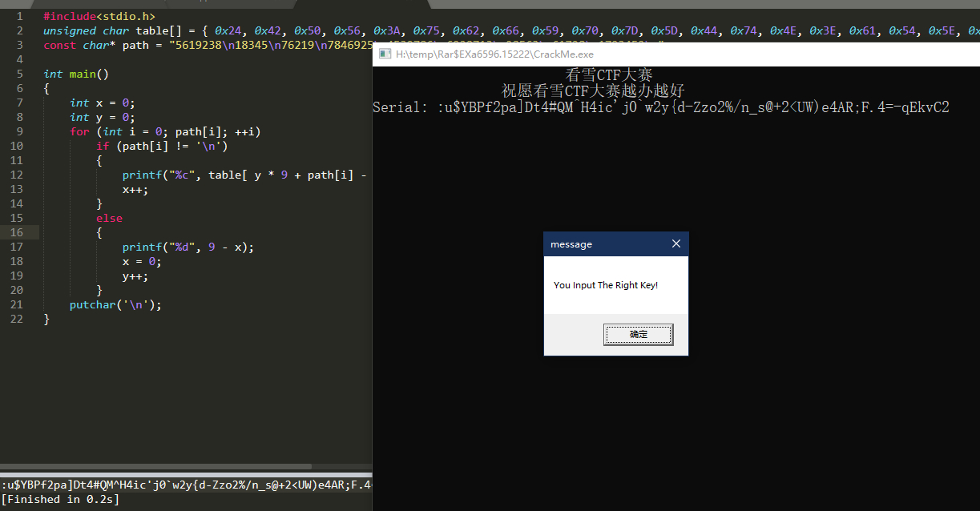Click line number 9 in the gutter
980x511 pixels.
click(x=20, y=131)
